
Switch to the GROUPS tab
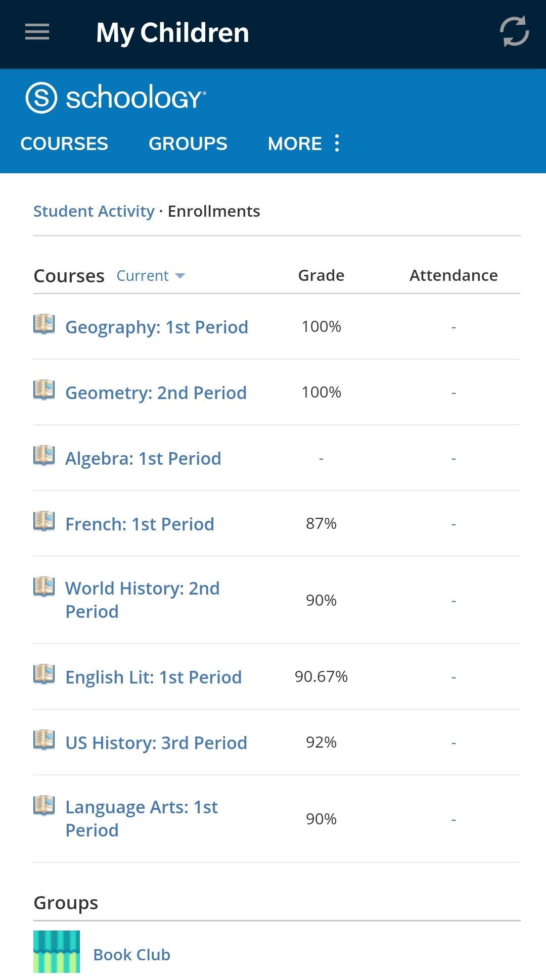pyautogui.click(x=188, y=143)
